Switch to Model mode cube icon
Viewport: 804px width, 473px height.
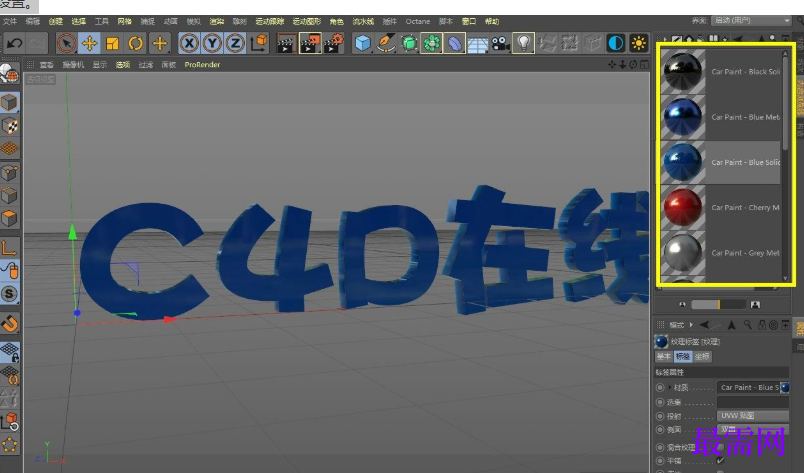point(10,103)
